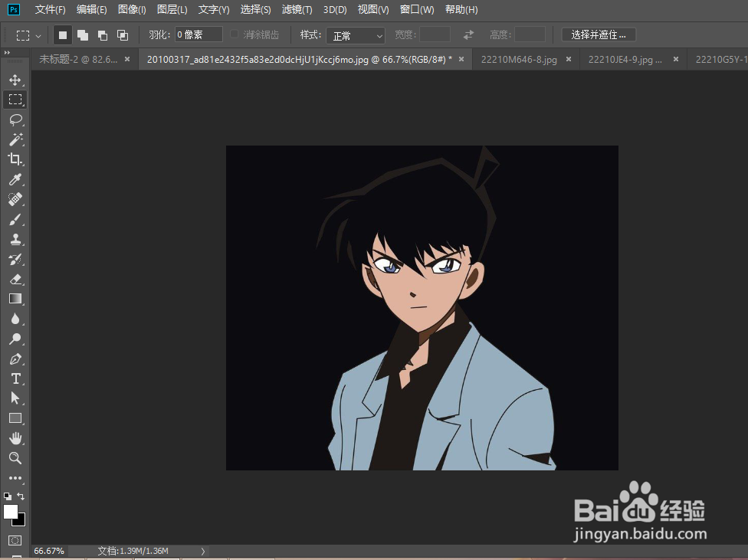Image resolution: width=748 pixels, height=560 pixels.
Task: Select the Path Selection tool
Action: [15, 398]
